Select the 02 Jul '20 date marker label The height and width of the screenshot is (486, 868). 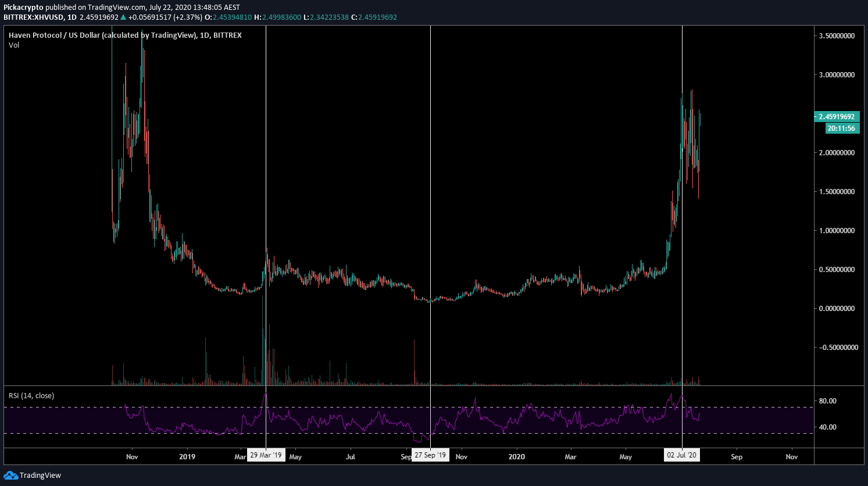point(681,455)
